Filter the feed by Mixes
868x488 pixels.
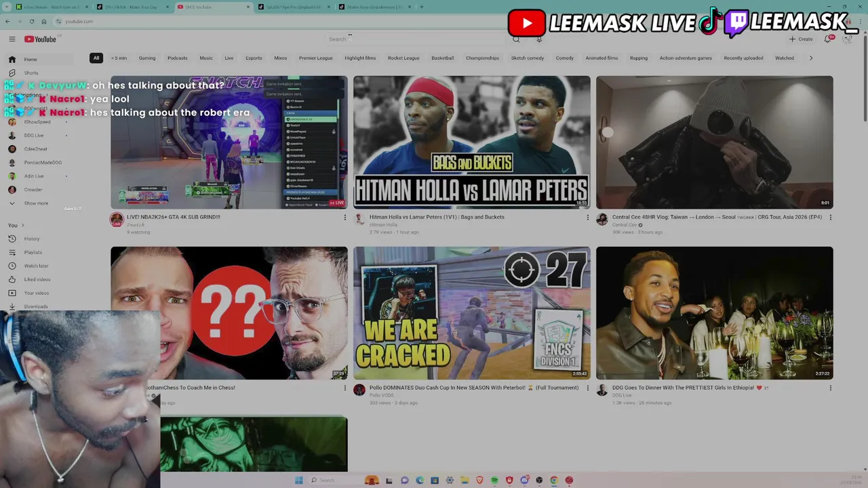pos(281,58)
